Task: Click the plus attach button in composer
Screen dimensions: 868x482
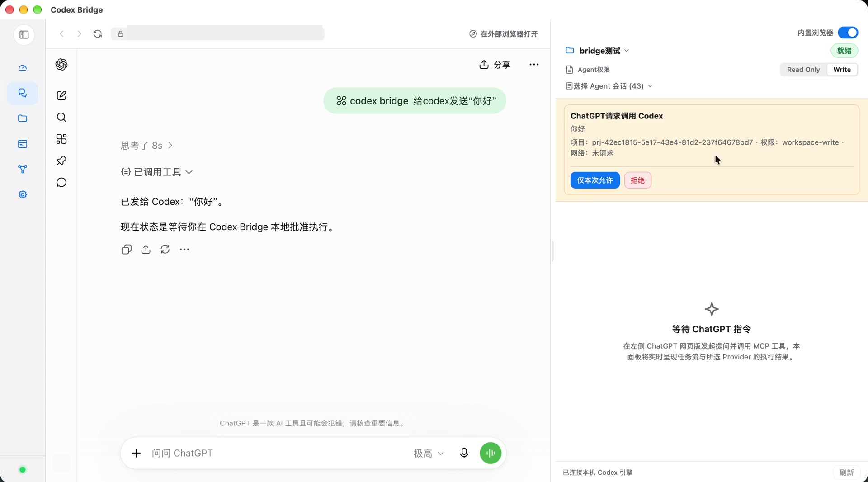Action: (x=136, y=453)
